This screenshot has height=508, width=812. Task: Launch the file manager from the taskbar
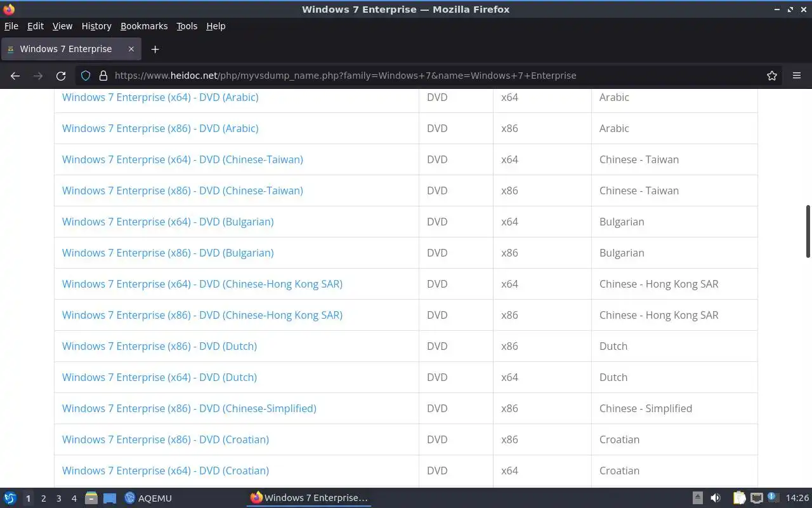coord(91,498)
